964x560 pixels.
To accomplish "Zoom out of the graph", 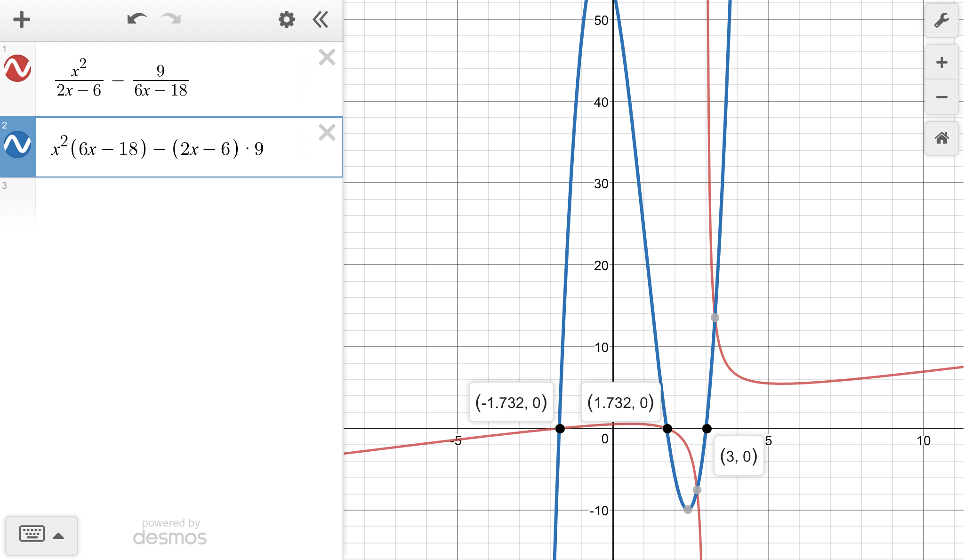I will pyautogui.click(x=941, y=97).
